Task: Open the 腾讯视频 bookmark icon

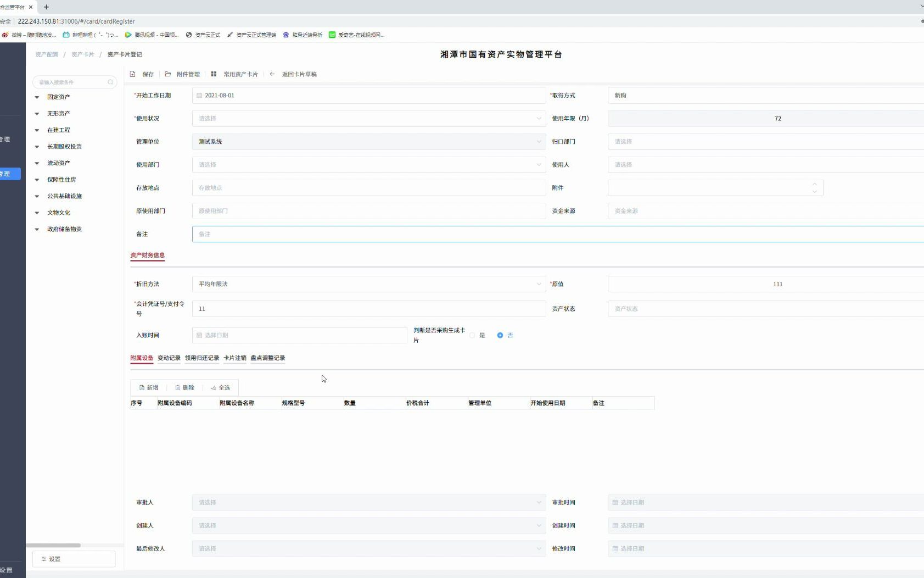Action: tap(128, 35)
